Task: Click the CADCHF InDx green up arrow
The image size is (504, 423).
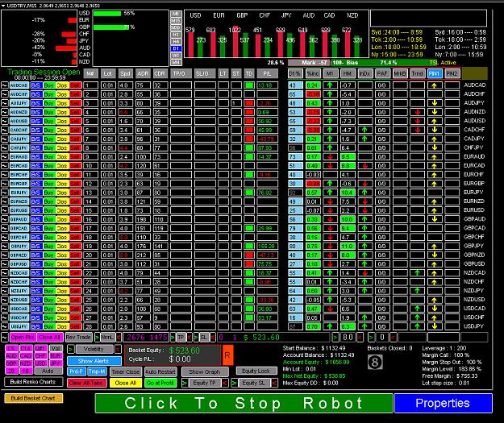Action: tap(364, 130)
